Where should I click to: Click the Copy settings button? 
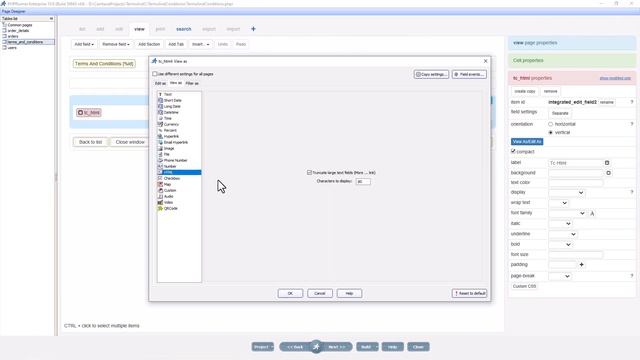click(431, 74)
